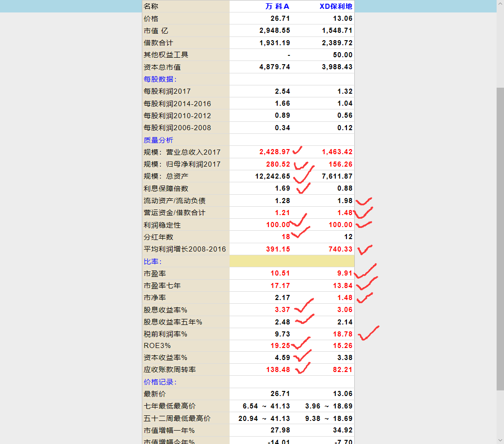Viewport: 504px width, 444px height.
Task: Click receivables turnover value 82.21
Action: click(343, 370)
